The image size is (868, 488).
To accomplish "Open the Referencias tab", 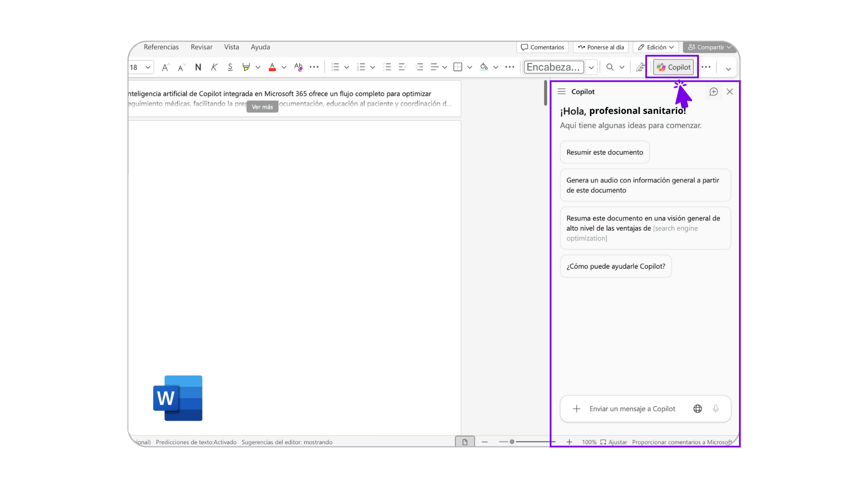I will click(161, 47).
